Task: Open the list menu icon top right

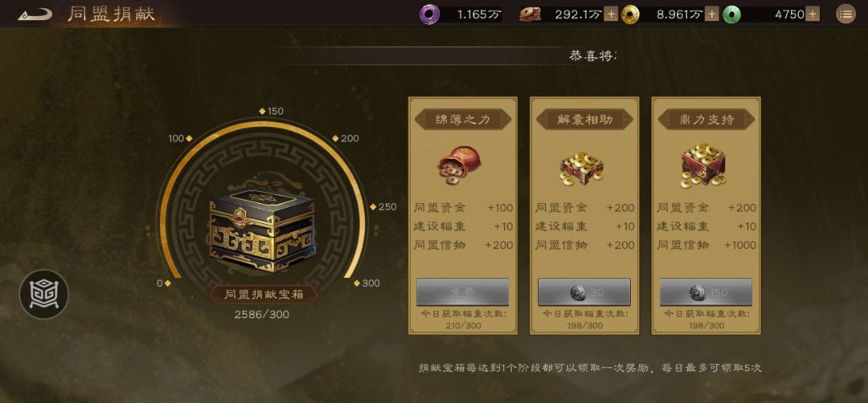Action: click(845, 14)
